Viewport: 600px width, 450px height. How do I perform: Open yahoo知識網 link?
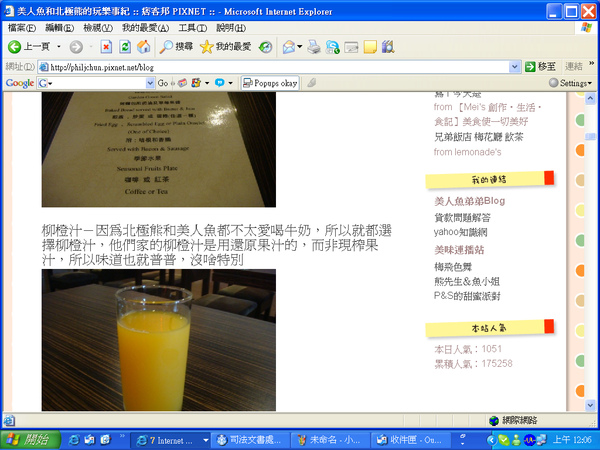(460, 232)
